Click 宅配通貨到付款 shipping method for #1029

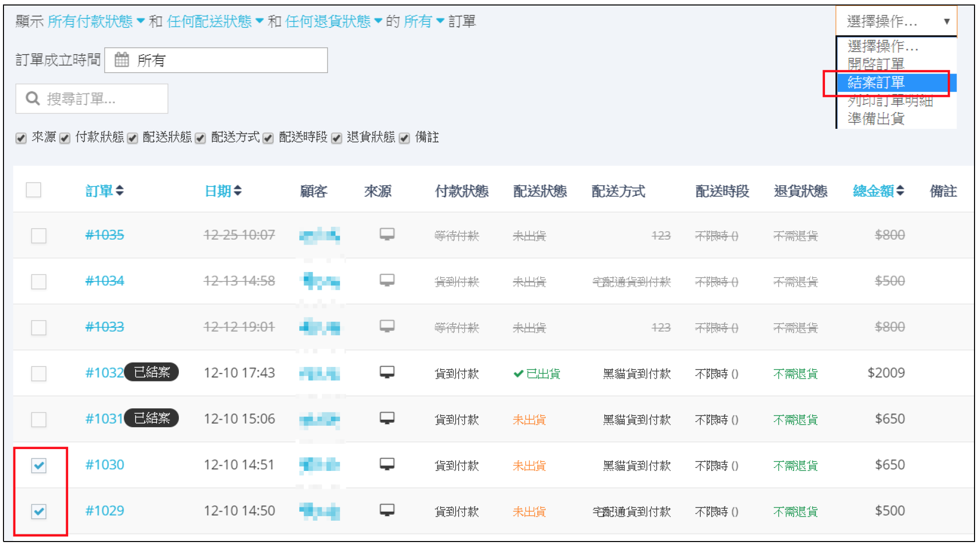[x=632, y=512]
